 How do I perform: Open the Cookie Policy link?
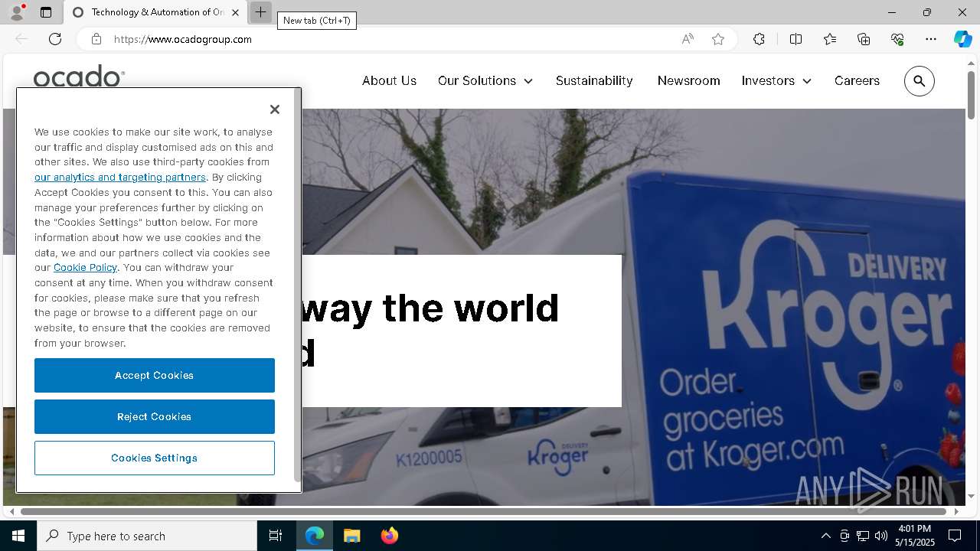[x=85, y=267]
